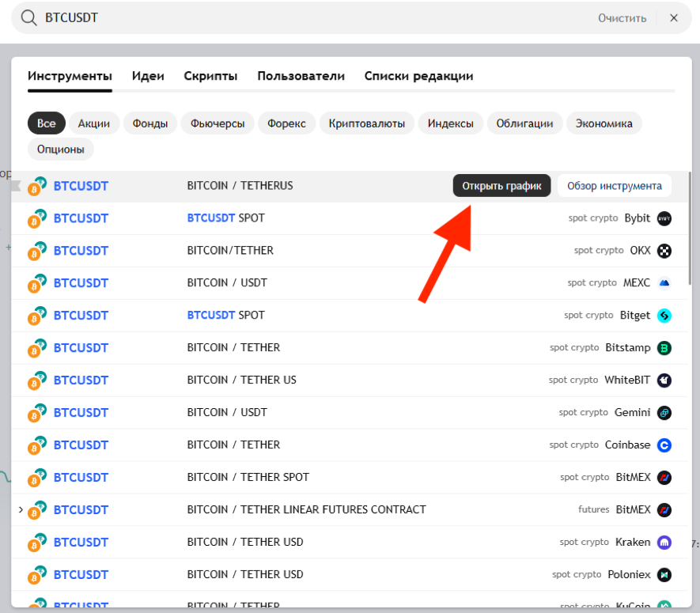700x613 pixels.
Task: Click the coin pair icon on the Gemini row
Action: [x=37, y=413]
